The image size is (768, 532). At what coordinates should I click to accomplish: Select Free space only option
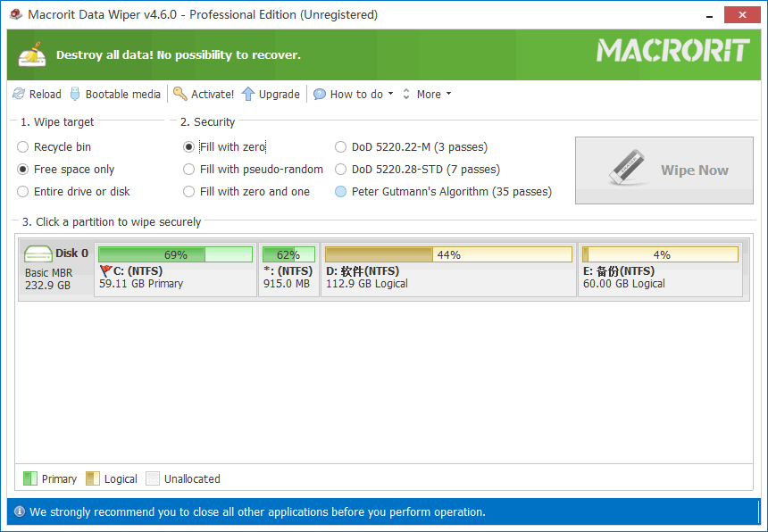click(x=65, y=170)
